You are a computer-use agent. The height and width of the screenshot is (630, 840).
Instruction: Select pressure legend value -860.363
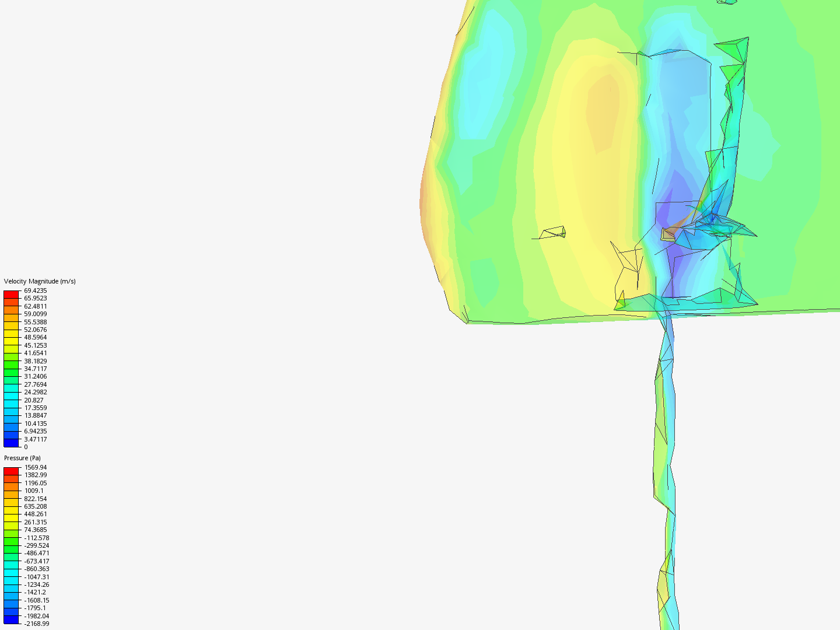(37, 569)
